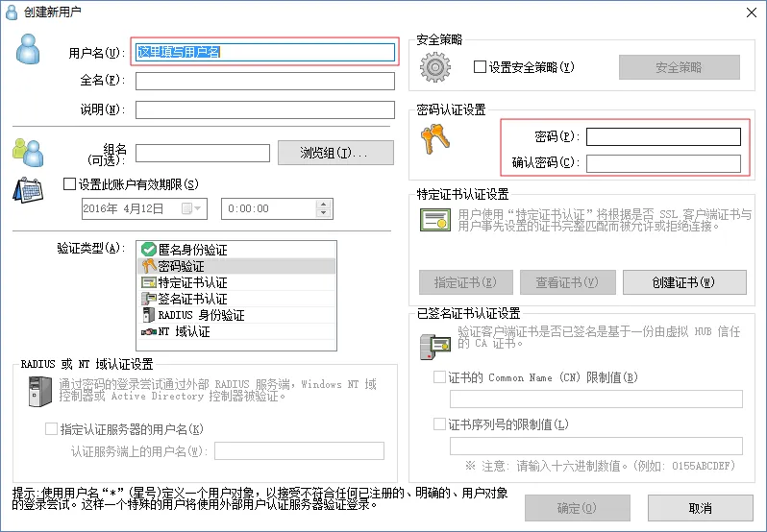This screenshot has height=532, width=767.
Task: Check 证书的 Common Name (CN) 限制值 option
Action: pos(439,377)
